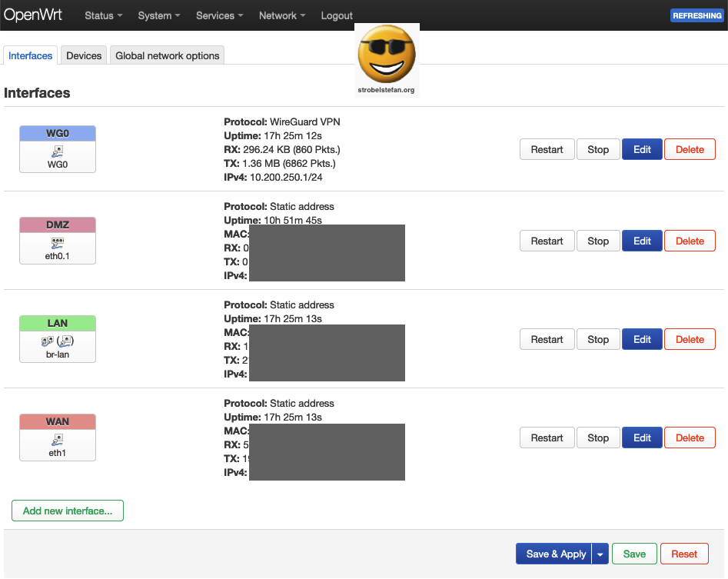Edit the LAN interface settings

642,339
